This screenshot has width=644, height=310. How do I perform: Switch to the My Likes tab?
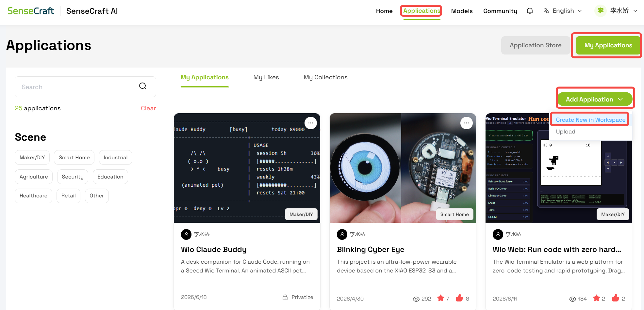[266, 77]
